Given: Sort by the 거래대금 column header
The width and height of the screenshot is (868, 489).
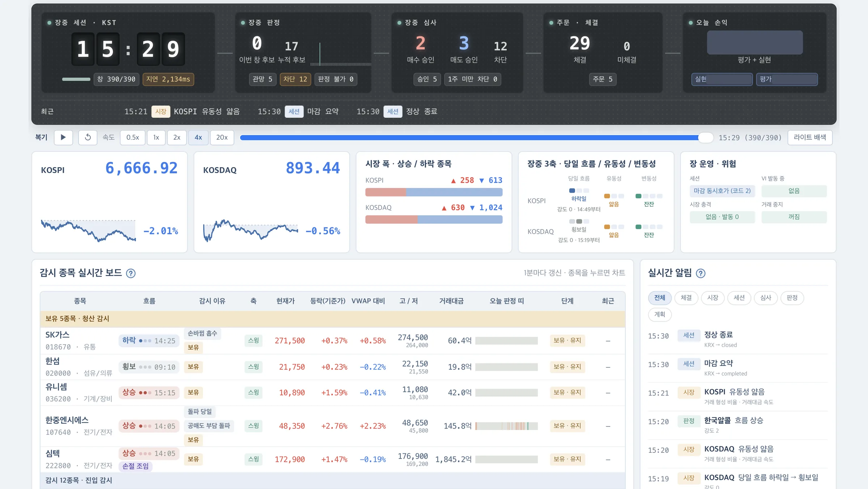Looking at the screenshot, I should [x=451, y=301].
